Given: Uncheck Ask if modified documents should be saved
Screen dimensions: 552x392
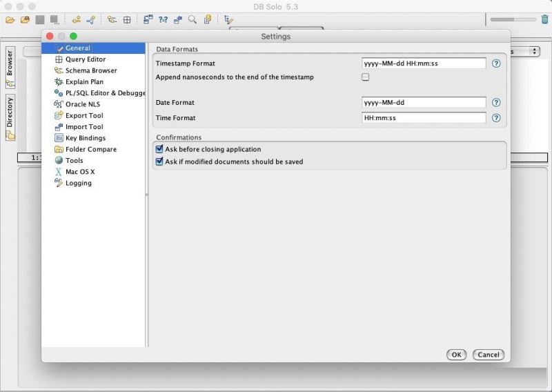Looking at the screenshot, I should click(x=159, y=161).
